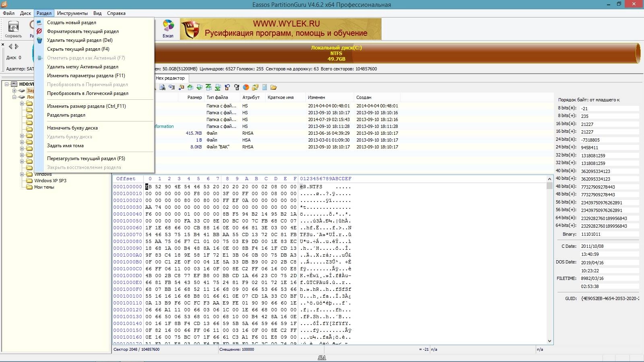Select the hex row at offset 000100040

pos(233,214)
